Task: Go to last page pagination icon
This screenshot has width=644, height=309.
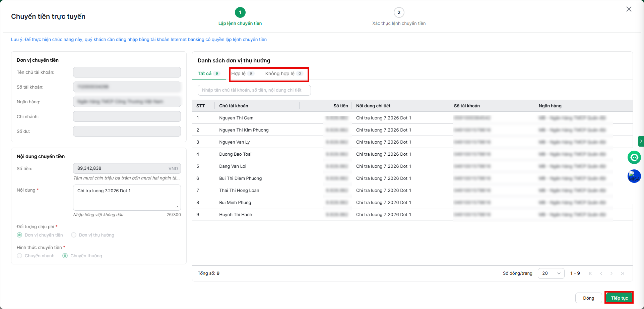Action: 622,273
